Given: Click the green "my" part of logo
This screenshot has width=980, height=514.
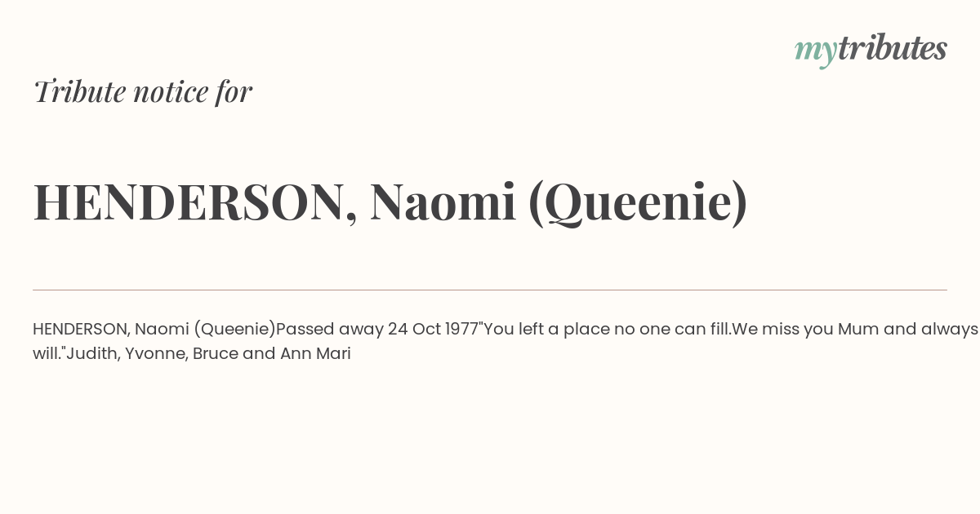Looking at the screenshot, I should point(815,52).
